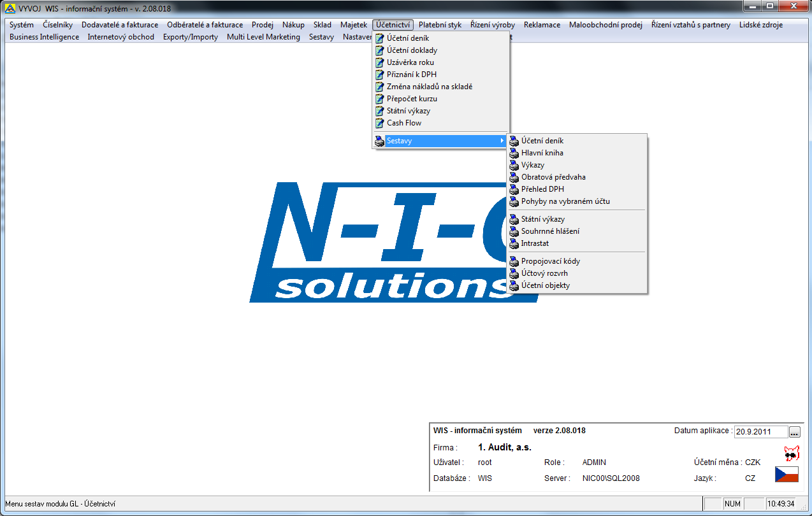Viewport: 812px width, 516px height.
Task: Click the clock 10:49:34 in status bar
Action: pos(781,504)
